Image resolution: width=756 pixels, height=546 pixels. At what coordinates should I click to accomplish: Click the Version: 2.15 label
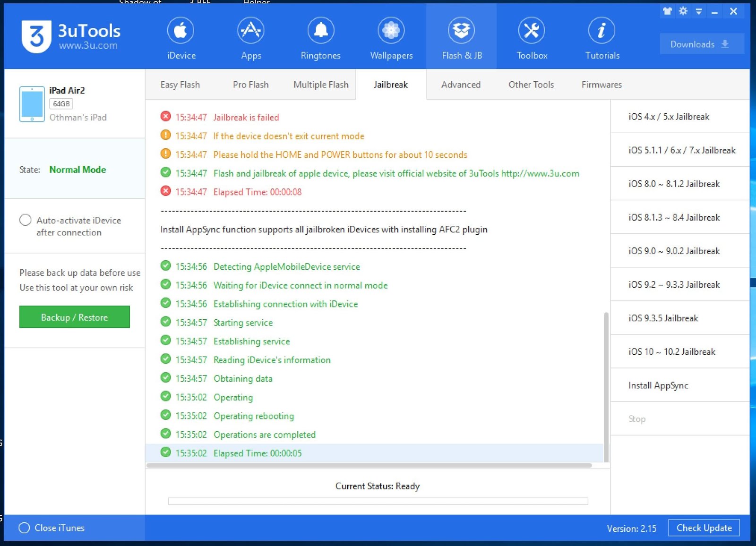tap(632, 528)
